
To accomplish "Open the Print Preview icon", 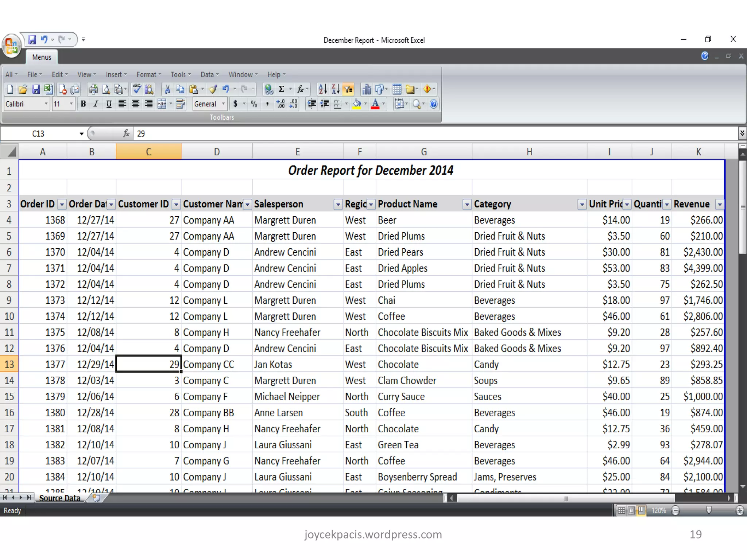I will tap(106, 89).
